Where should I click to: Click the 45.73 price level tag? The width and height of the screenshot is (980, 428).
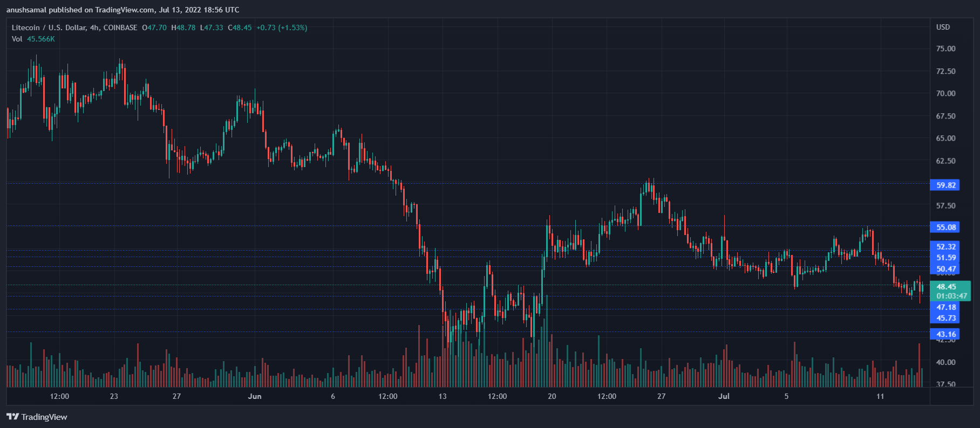click(x=945, y=318)
